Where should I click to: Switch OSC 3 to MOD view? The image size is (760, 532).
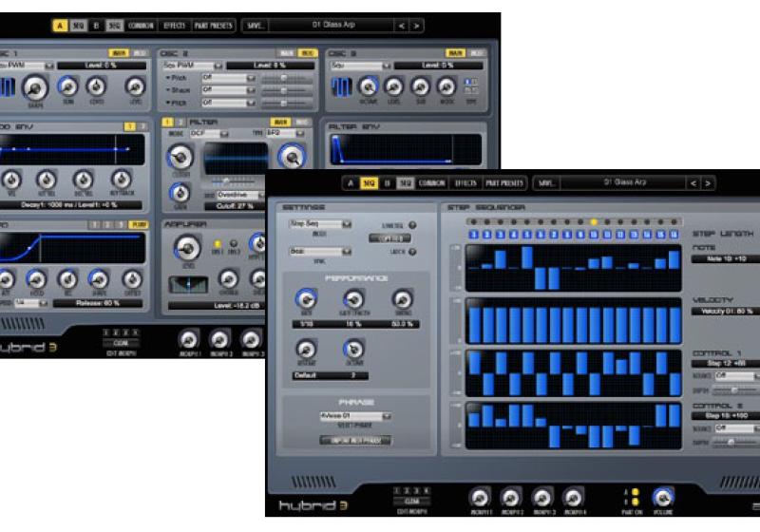pyautogui.click(x=476, y=53)
